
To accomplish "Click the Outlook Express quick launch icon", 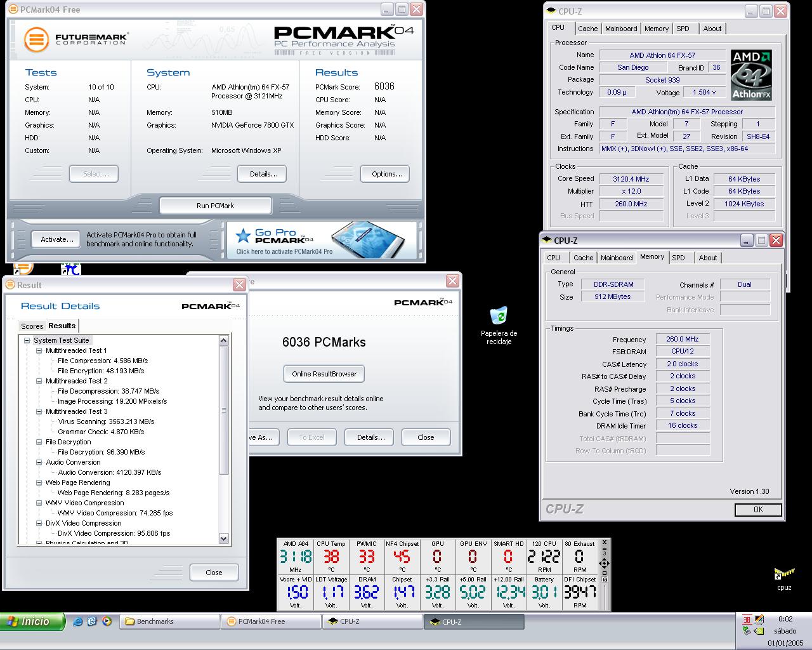I will click(x=92, y=621).
